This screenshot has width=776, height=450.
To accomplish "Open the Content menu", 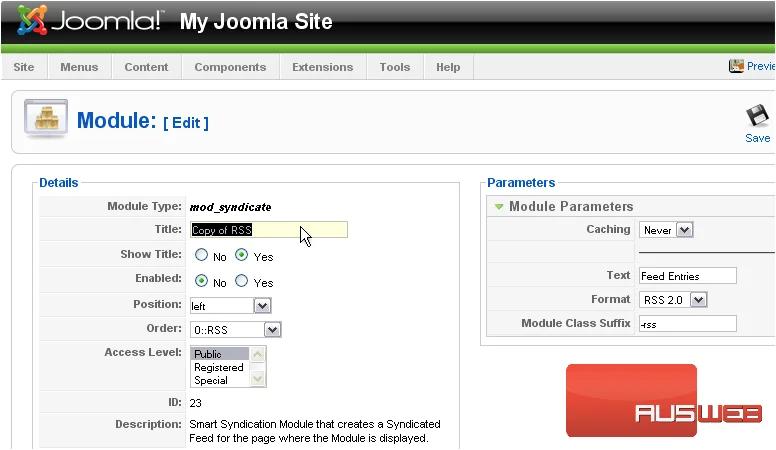I will tap(146, 67).
